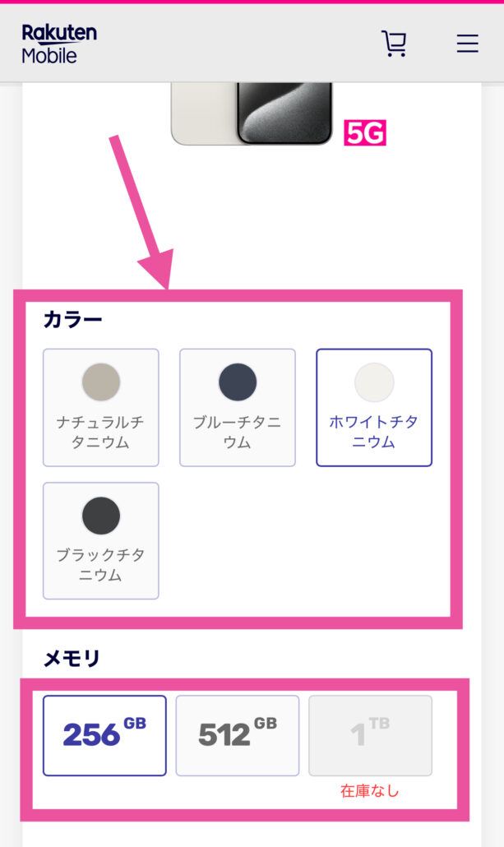Image resolution: width=504 pixels, height=847 pixels.
Task: Open the hamburger menu
Action: pos(467,44)
